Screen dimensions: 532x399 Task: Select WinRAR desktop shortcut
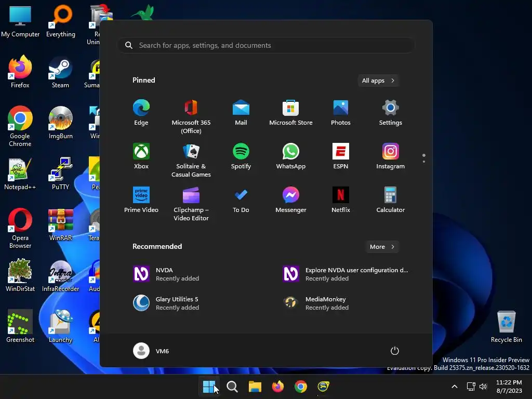(x=60, y=224)
